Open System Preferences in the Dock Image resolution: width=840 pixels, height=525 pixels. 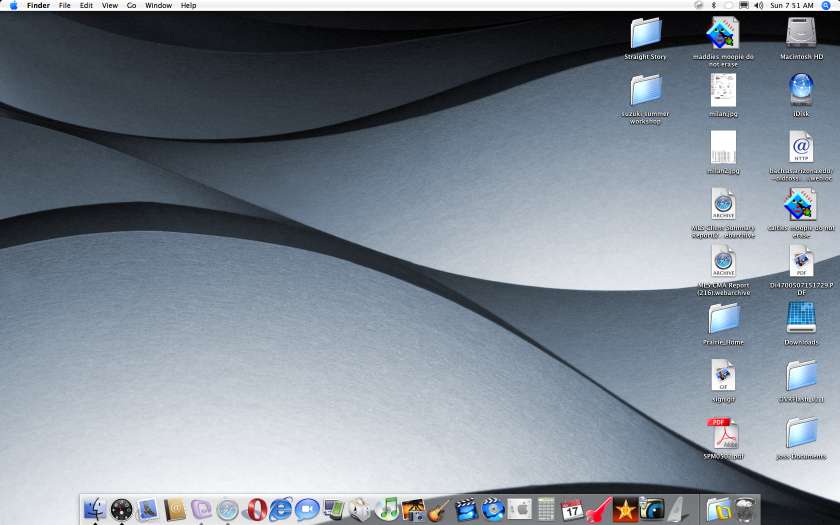(x=519, y=509)
